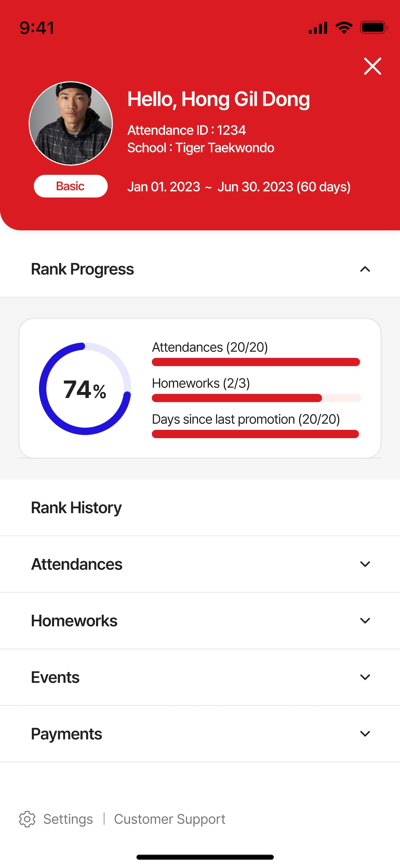Viewport: 400px width, 868px height.
Task: Tap the 74% circular progress ring
Action: 85,388
